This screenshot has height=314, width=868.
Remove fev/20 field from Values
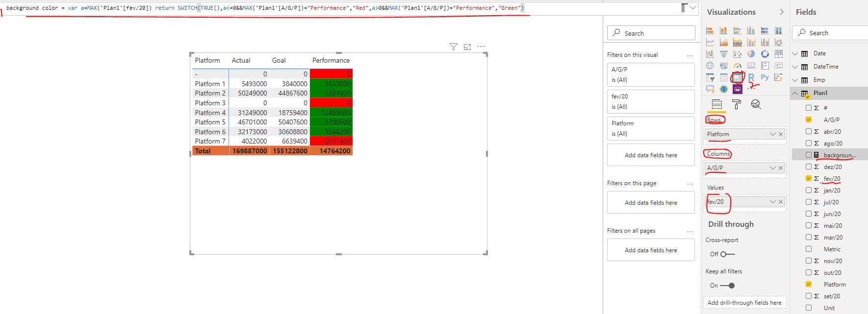point(781,202)
